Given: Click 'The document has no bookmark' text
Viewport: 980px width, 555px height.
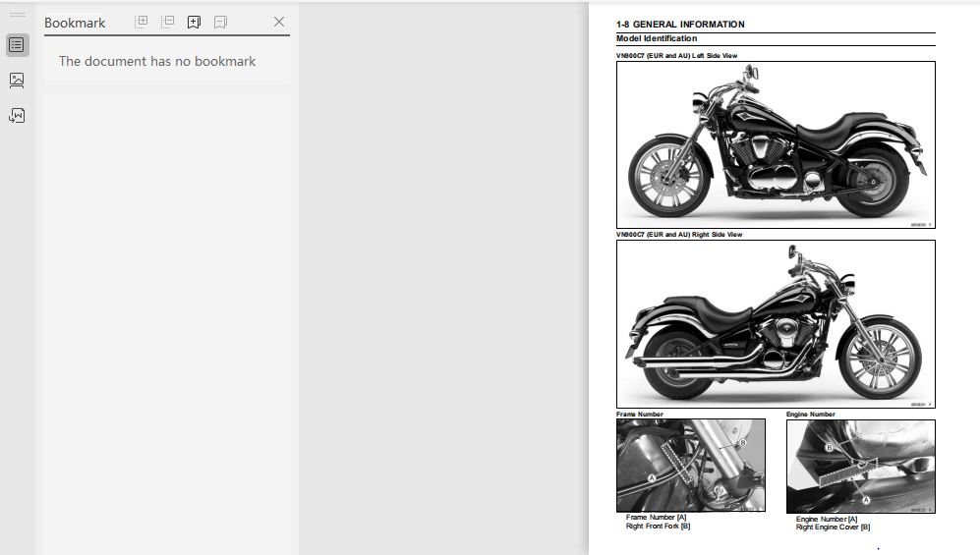Looking at the screenshot, I should [157, 61].
